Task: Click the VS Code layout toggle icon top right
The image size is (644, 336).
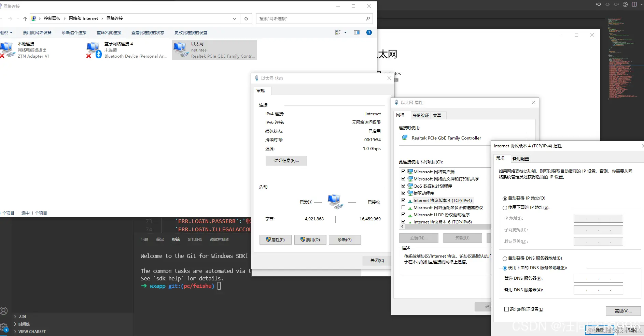Action: 634,4
